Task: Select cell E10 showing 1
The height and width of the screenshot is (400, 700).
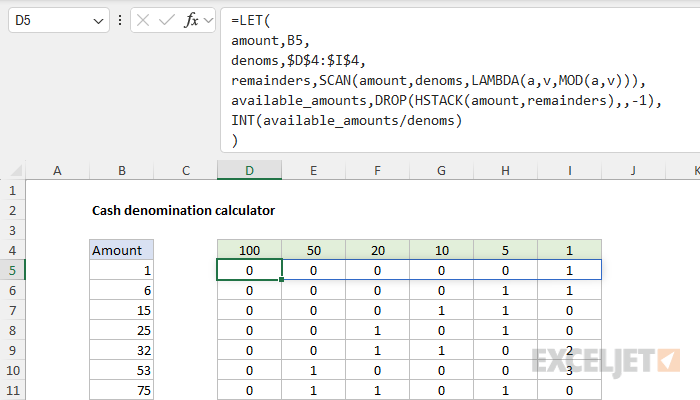Action: click(313, 370)
